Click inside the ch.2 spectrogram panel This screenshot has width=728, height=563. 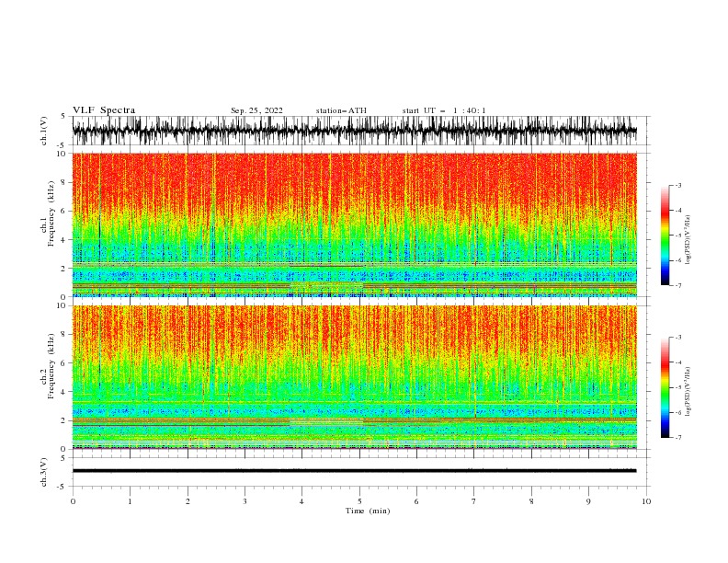(355, 377)
